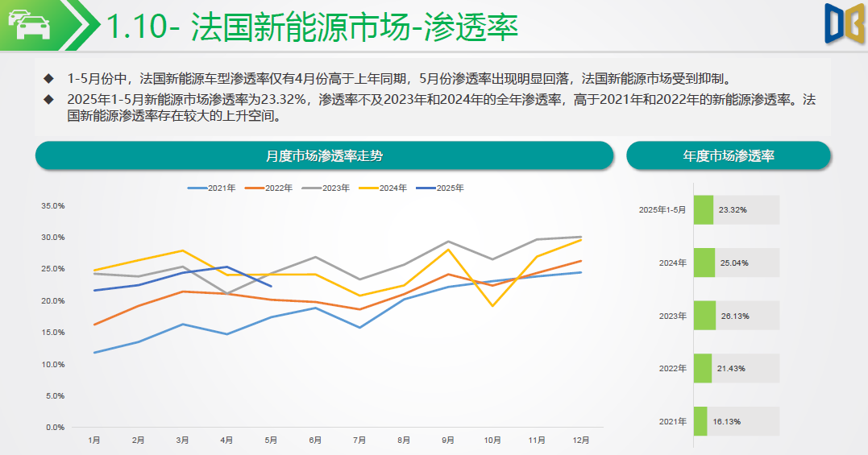Click the green bar for 2021年

[x=700, y=421]
